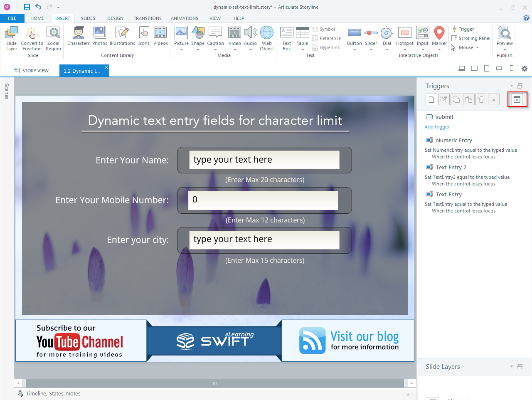Switch to tablet portrait view
This screenshot has width=532, height=400.
[x=487, y=69]
